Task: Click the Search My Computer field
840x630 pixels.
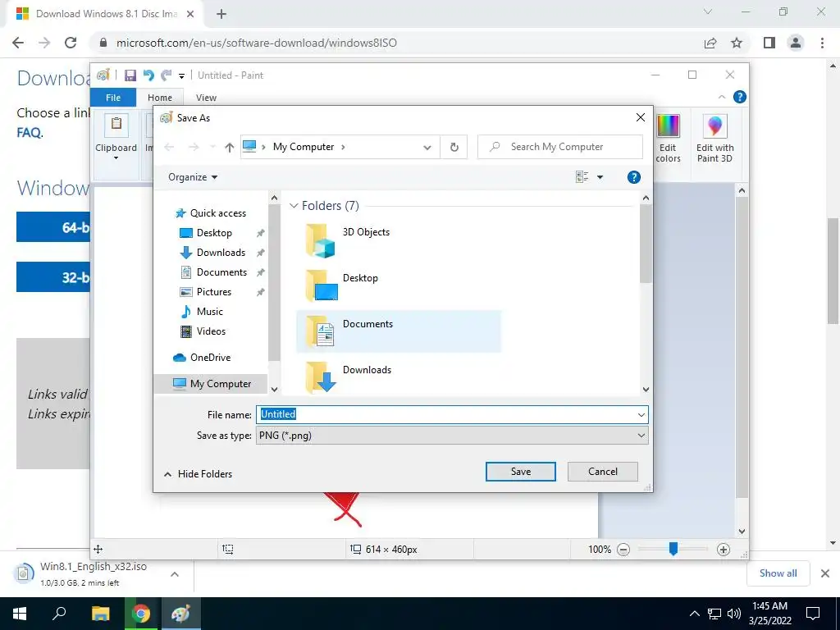Action: [x=559, y=147]
